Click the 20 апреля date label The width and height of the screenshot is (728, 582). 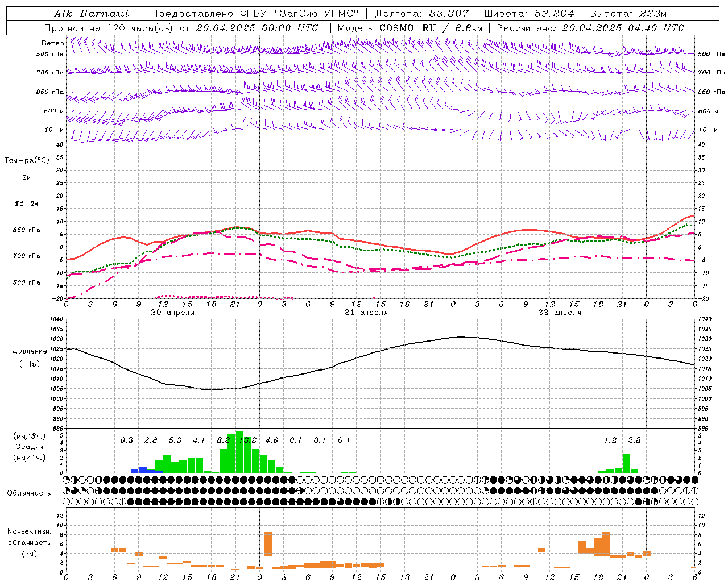(x=173, y=313)
